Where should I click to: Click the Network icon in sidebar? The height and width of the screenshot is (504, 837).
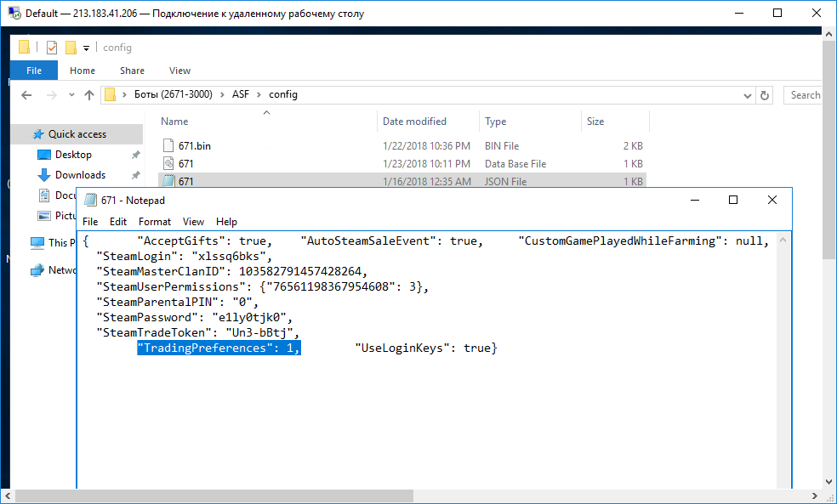coord(37,270)
